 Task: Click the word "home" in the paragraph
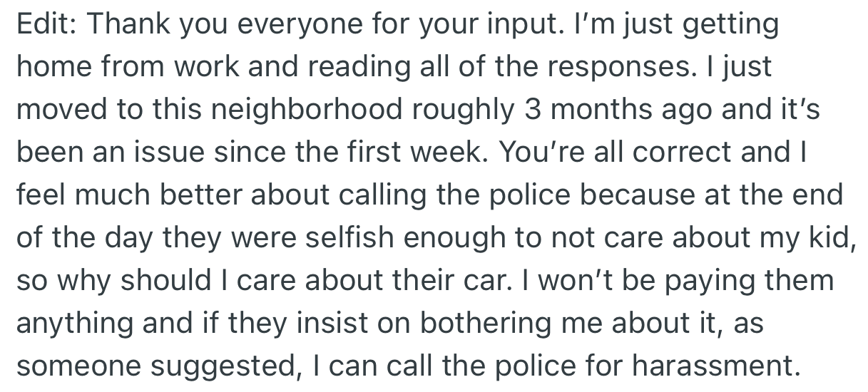pos(53,66)
